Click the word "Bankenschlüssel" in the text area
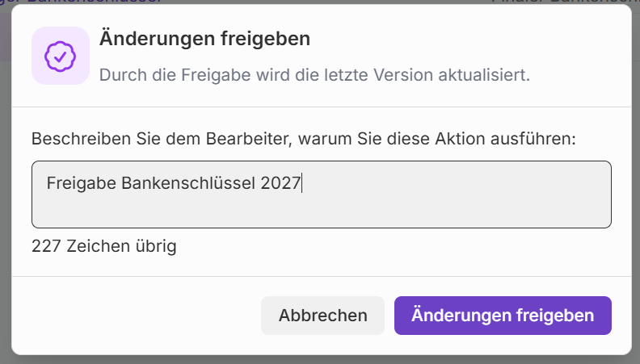This screenshot has height=364, width=640. pos(188,183)
